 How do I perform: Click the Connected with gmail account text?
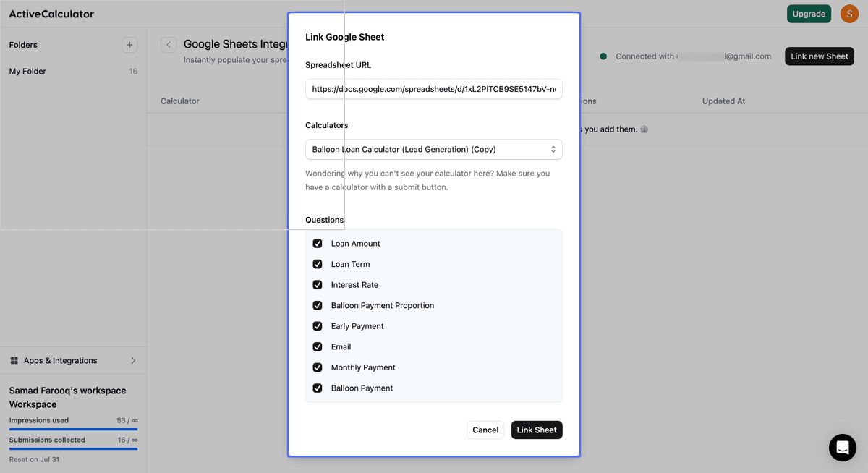pyautogui.click(x=693, y=56)
